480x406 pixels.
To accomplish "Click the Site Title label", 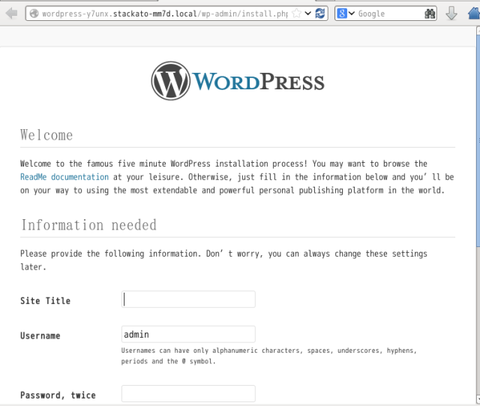I will point(45,301).
